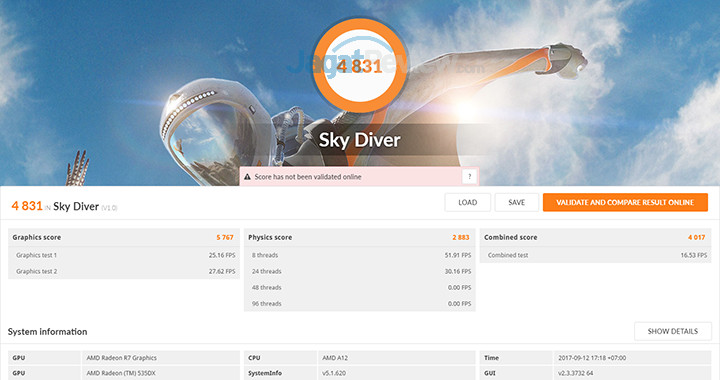Click the LOAD button
Image resolution: width=720 pixels, height=380 pixels.
coord(467,202)
